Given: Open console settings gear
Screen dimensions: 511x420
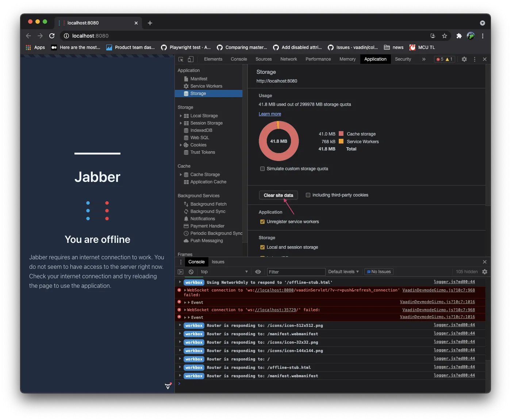Looking at the screenshot, I should (x=485, y=272).
